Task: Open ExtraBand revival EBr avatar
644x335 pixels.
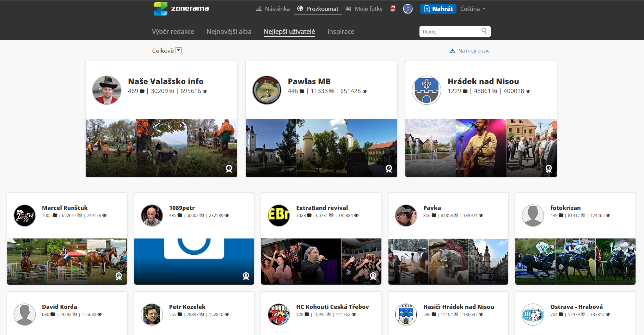Action: [279, 215]
